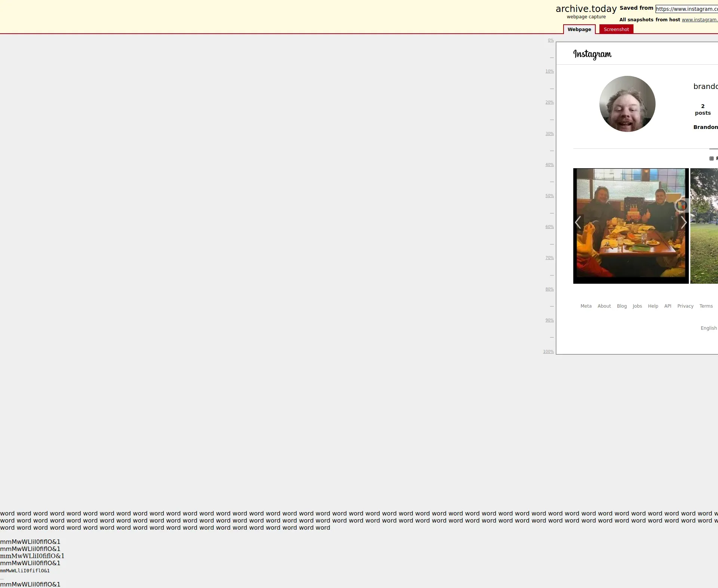
Task: Open the profile avatar picture
Action: (x=627, y=104)
